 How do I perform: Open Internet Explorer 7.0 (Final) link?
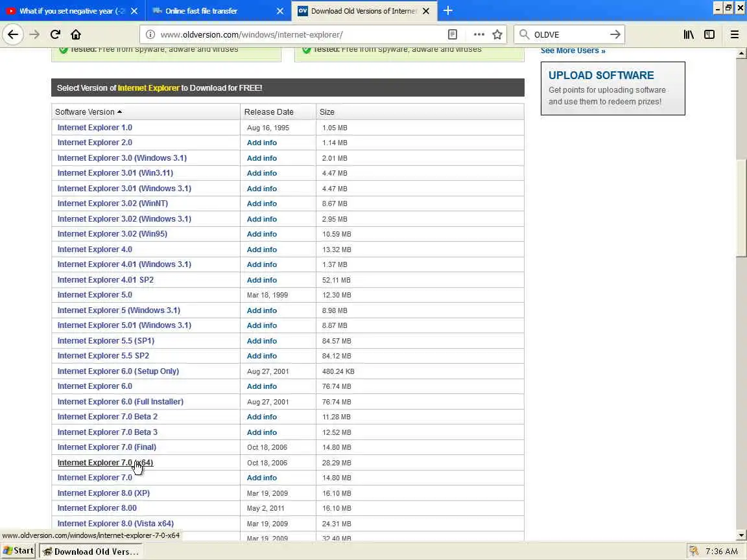pyautogui.click(x=107, y=447)
